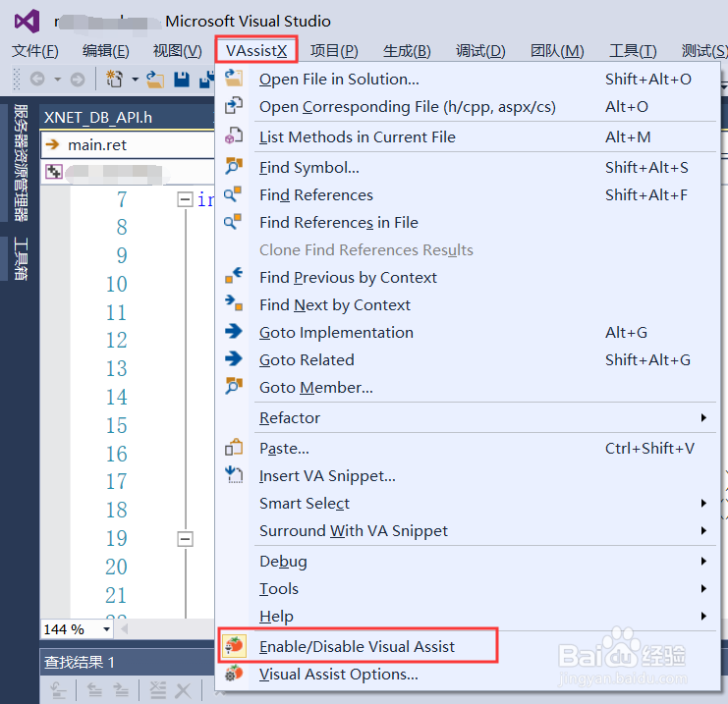Image resolution: width=728 pixels, height=704 pixels.
Task: Click the Goto Implementation arrow icon
Action: point(234,331)
